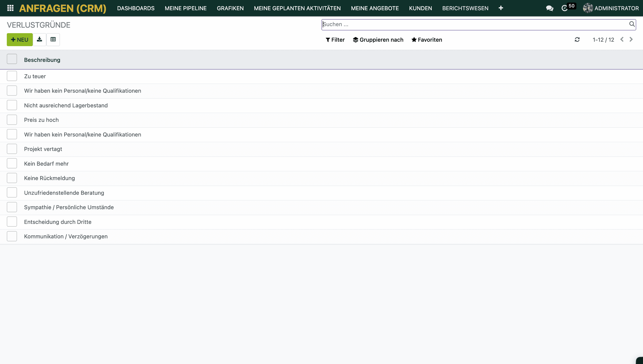Click the plus icon in top menu
Viewport: 643px width, 364px height.
coord(501,8)
